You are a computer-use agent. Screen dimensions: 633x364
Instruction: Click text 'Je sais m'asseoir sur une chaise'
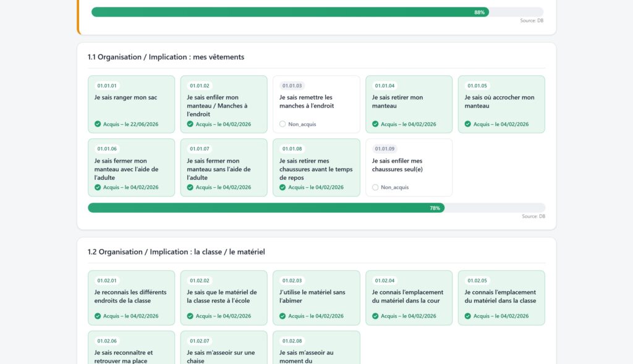tap(221, 357)
